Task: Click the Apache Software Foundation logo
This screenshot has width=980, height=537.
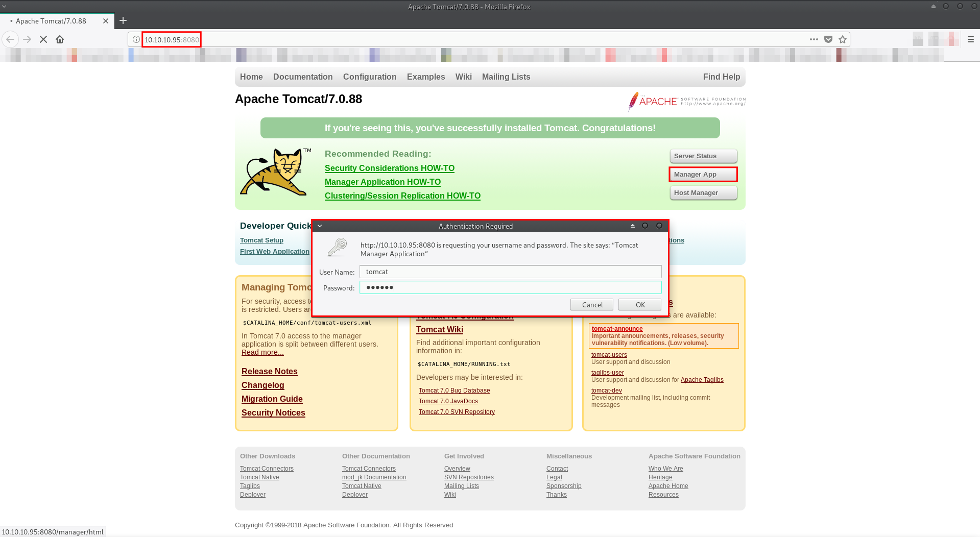Action: click(x=686, y=101)
